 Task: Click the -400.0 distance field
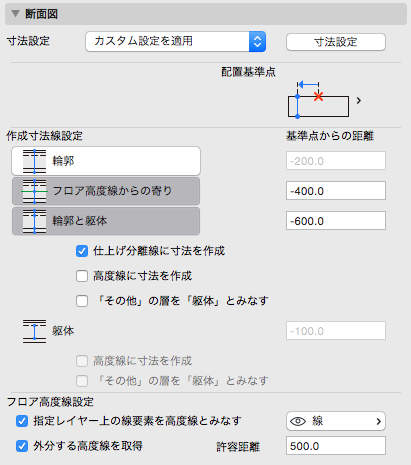(x=336, y=191)
